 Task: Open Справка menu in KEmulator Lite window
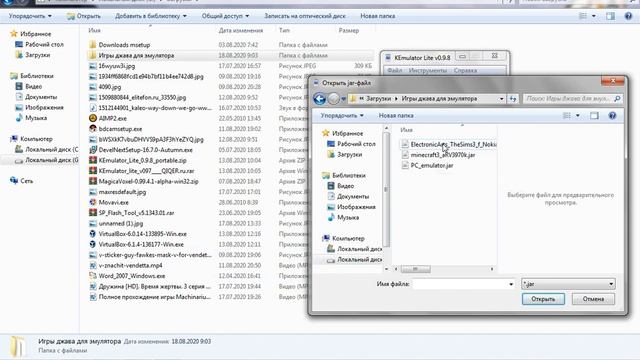click(465, 71)
